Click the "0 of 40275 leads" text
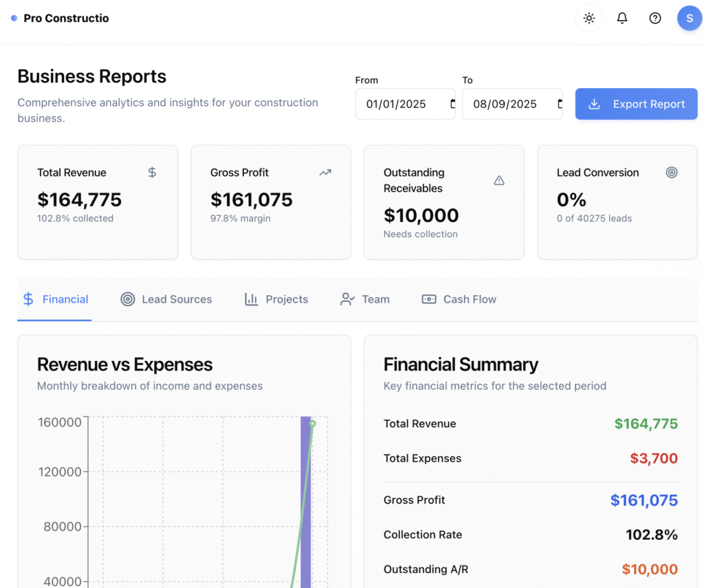 pos(595,218)
